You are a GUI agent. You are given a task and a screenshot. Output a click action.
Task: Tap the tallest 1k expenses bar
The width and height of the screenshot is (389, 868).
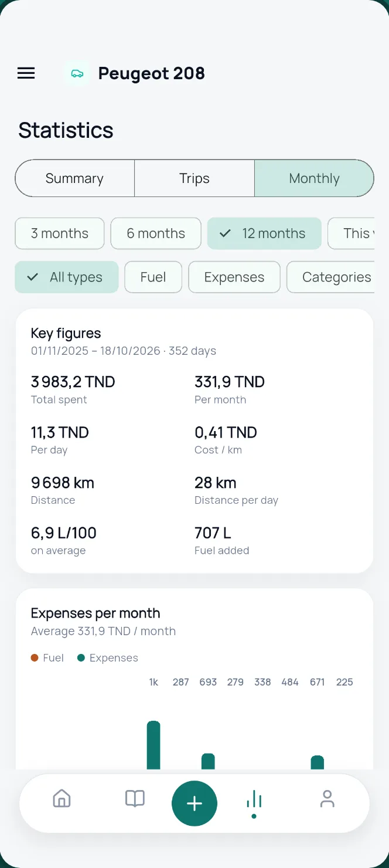tap(153, 745)
